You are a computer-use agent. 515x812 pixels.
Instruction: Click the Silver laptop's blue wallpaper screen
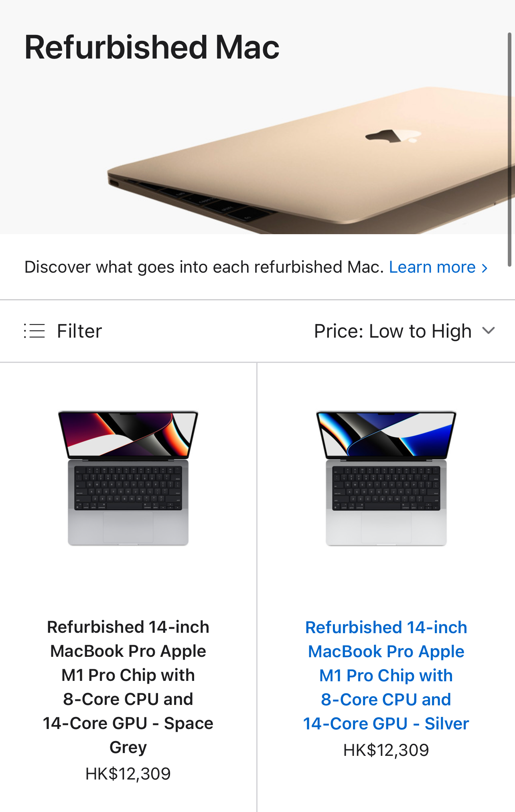(x=386, y=434)
